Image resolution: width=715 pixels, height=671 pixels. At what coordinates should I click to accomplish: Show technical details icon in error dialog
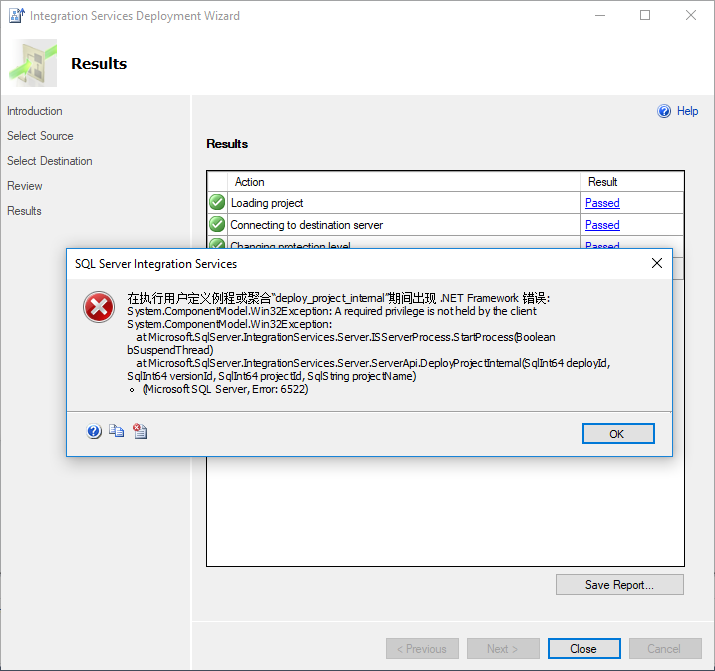pyautogui.click(x=140, y=431)
